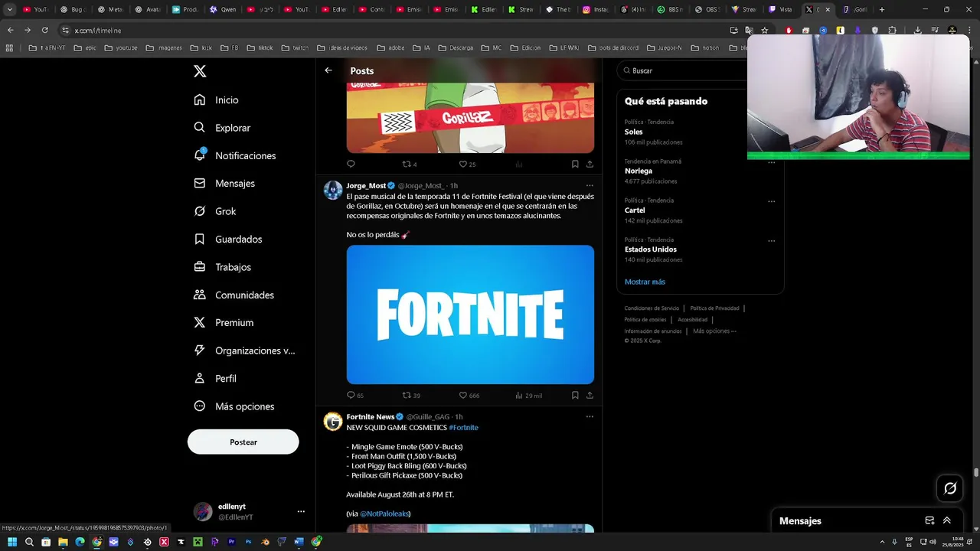Open the Trabajos section
This screenshot has width=980, height=551.
click(x=223, y=267)
